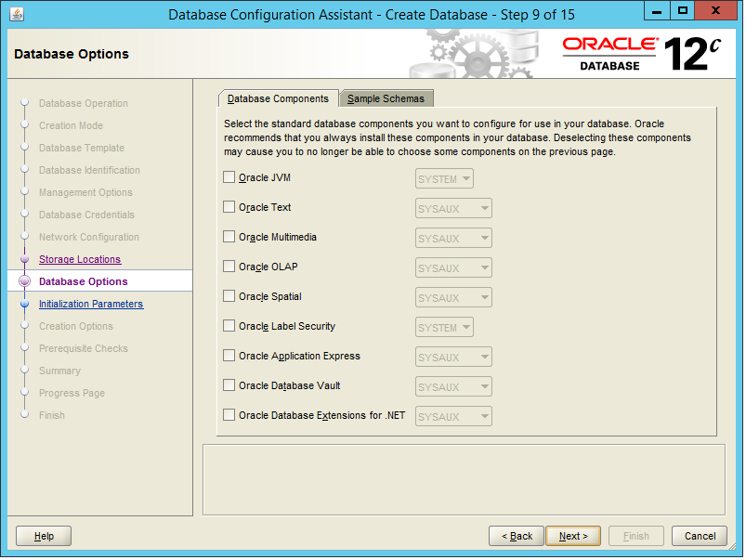Image resolution: width=746 pixels, height=560 pixels.
Task: Minimize the Database Configuration Assistant window
Action: pos(657,10)
